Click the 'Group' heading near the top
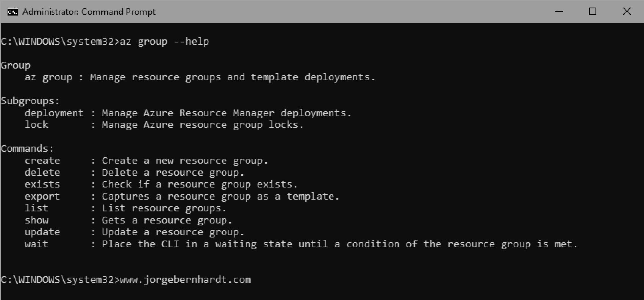 tap(16, 66)
